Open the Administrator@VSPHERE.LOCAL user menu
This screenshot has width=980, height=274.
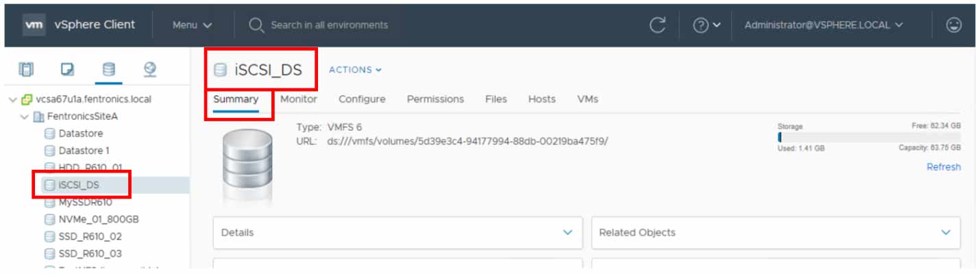point(824,25)
